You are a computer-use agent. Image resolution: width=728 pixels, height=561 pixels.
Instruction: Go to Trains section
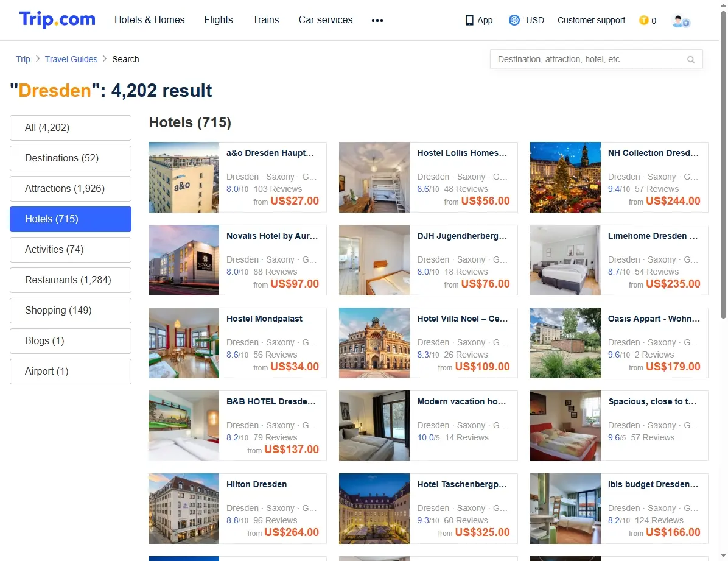pyautogui.click(x=265, y=20)
